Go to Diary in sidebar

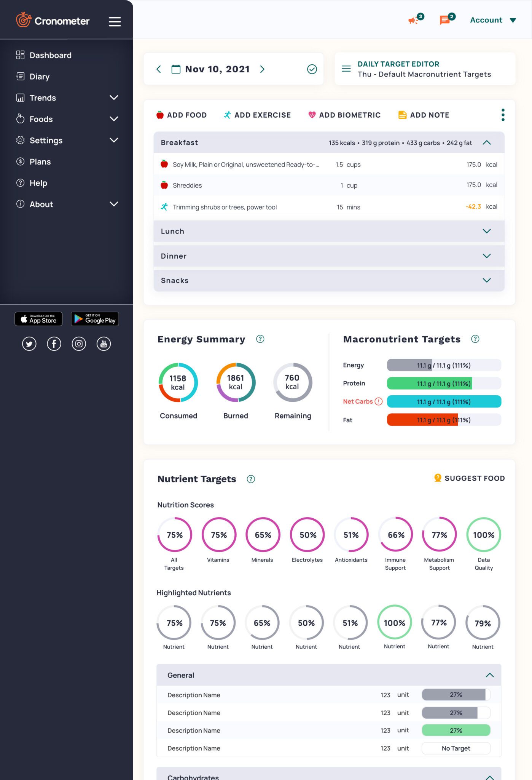[x=40, y=77]
